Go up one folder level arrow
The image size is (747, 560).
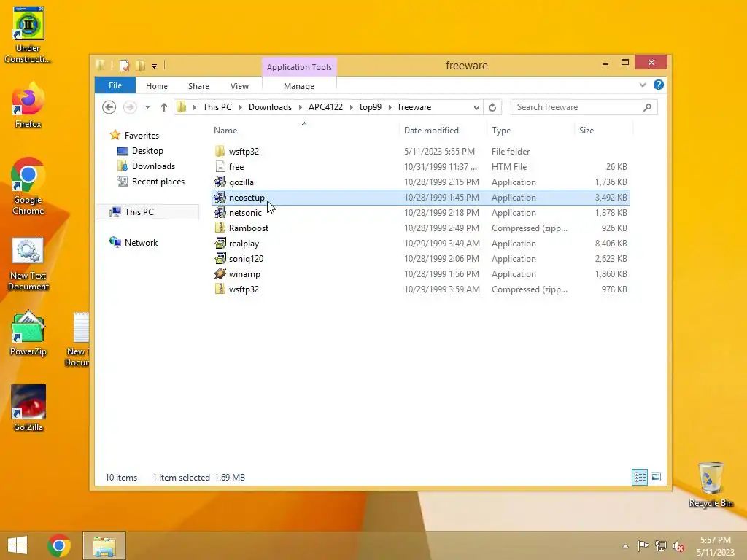coord(164,107)
